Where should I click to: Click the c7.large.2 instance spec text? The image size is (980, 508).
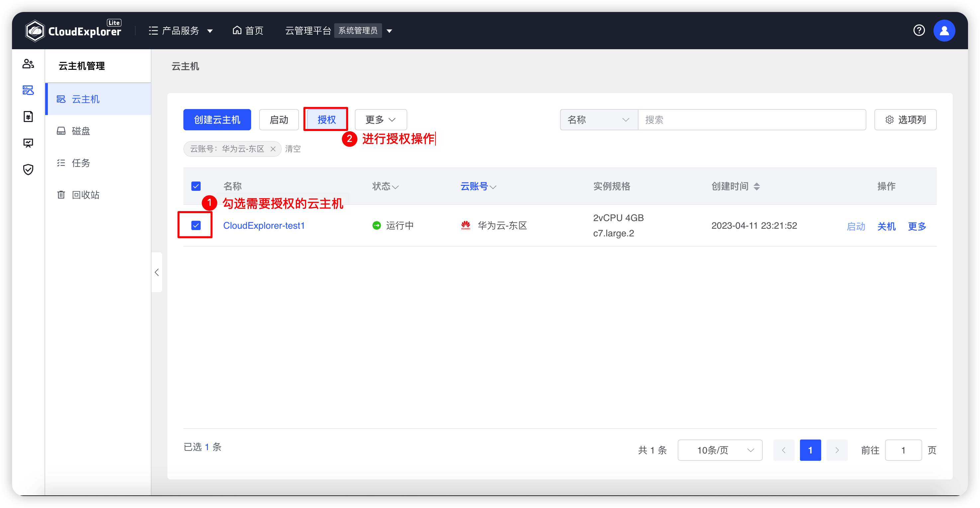[614, 233]
